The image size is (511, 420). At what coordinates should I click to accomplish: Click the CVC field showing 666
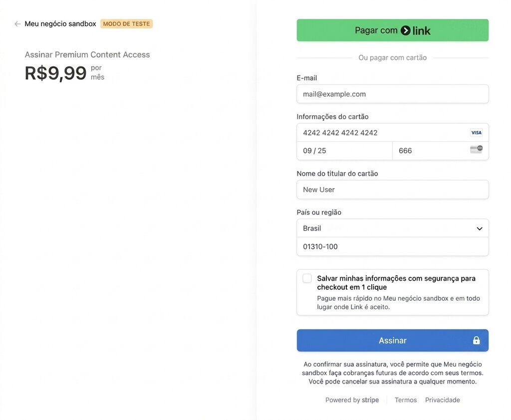[440, 151]
